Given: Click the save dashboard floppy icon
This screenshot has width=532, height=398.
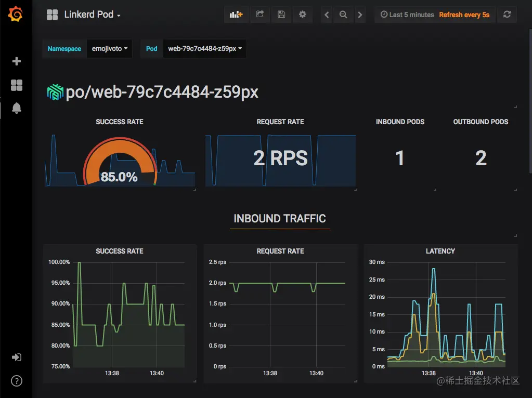Looking at the screenshot, I should (x=281, y=15).
